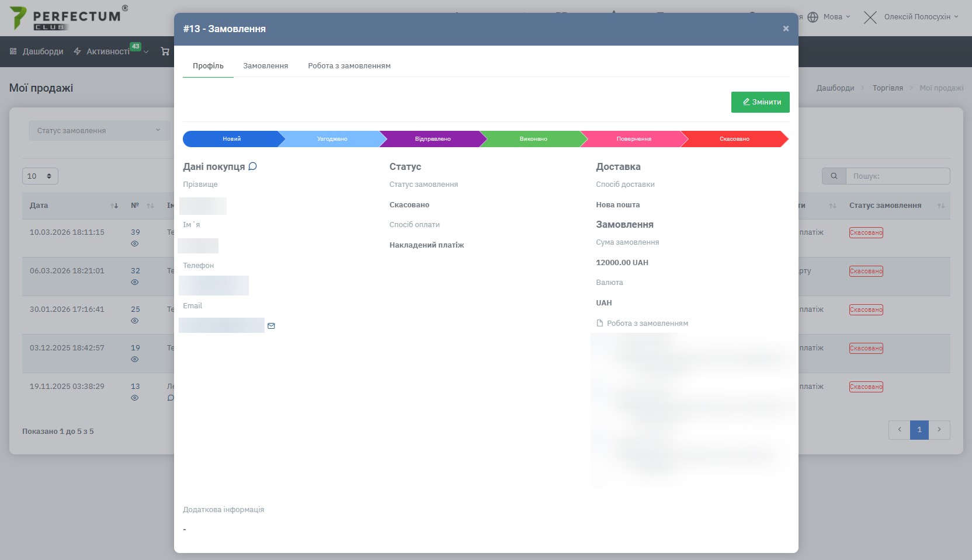Click the envelope icon next to Email
The width and height of the screenshot is (972, 560).
(x=271, y=326)
